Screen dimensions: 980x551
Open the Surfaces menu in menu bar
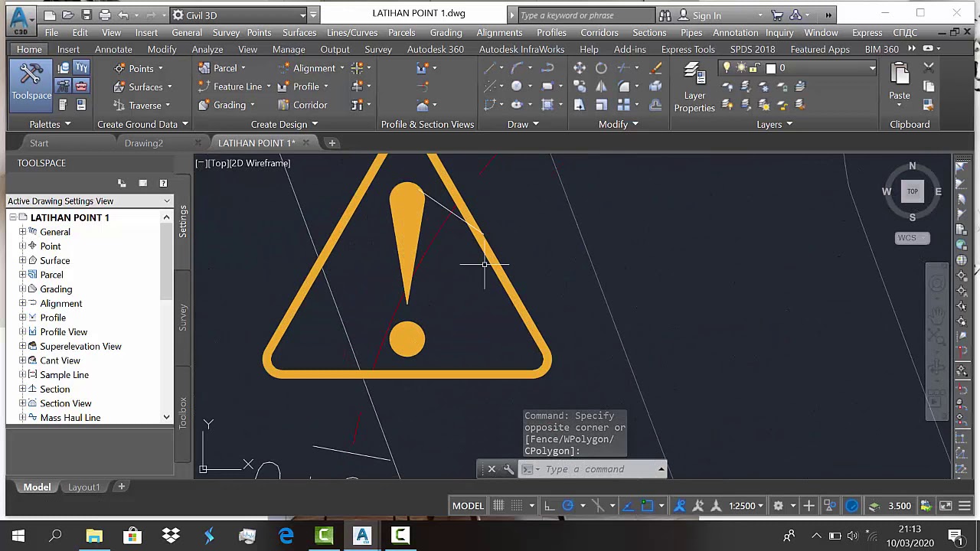299,33
